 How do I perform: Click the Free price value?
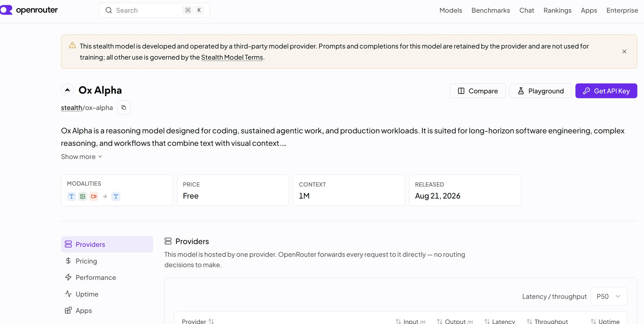[x=191, y=196]
